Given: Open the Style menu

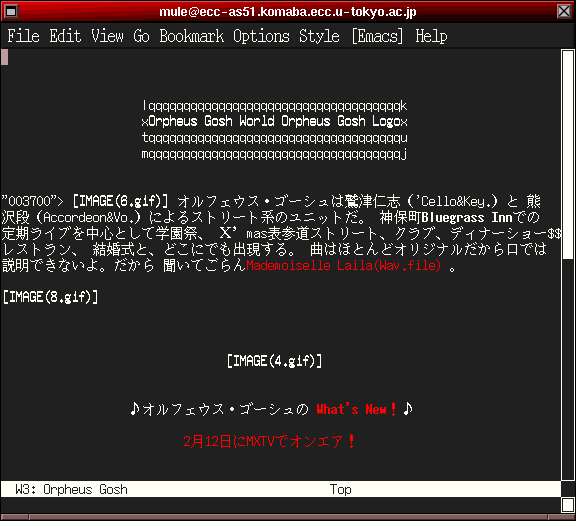Looking at the screenshot, I should [319, 36].
